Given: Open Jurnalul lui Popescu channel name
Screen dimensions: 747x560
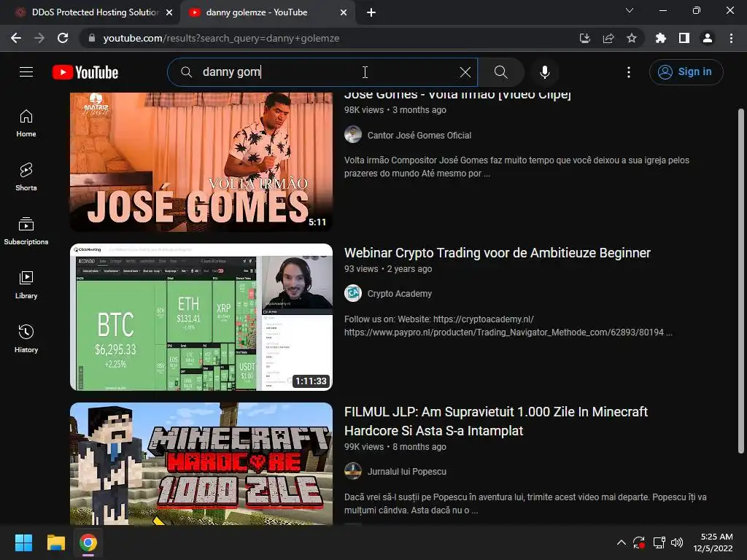Looking at the screenshot, I should coord(407,472).
